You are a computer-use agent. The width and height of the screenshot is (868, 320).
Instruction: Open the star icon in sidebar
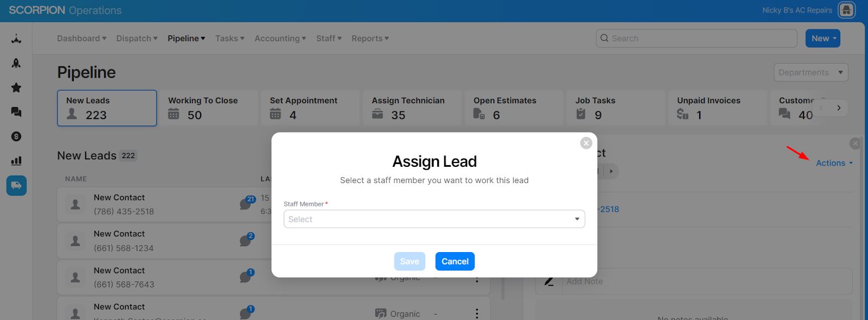coord(16,87)
